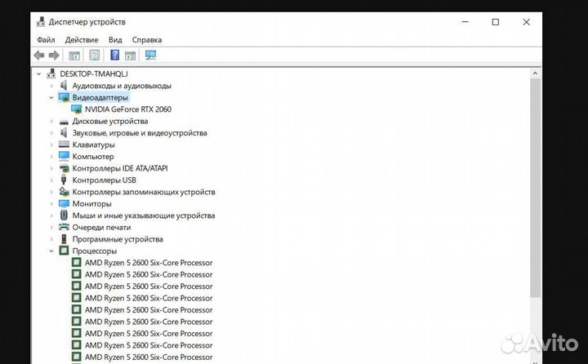Expand the Клавиатуры category
588x364 pixels.
[x=51, y=144]
